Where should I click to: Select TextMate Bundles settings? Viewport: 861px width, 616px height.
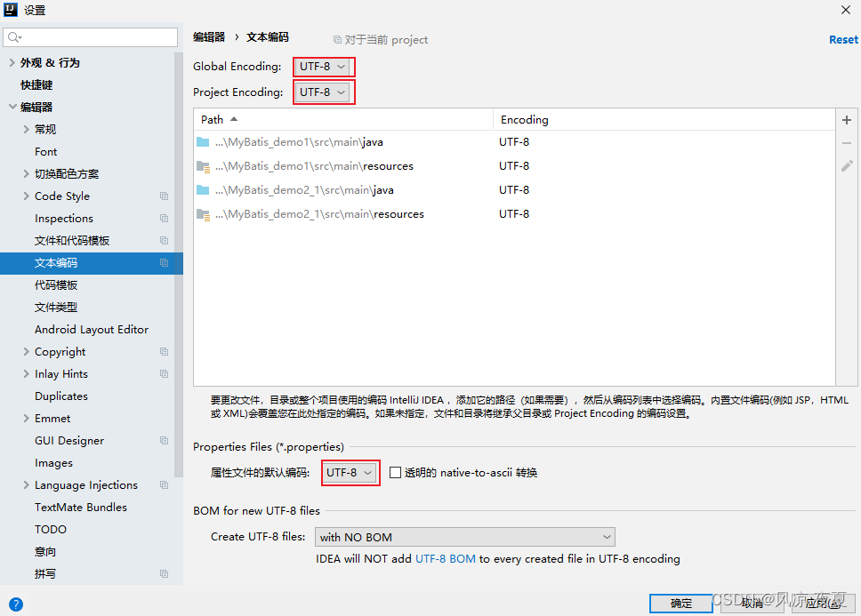coord(81,508)
